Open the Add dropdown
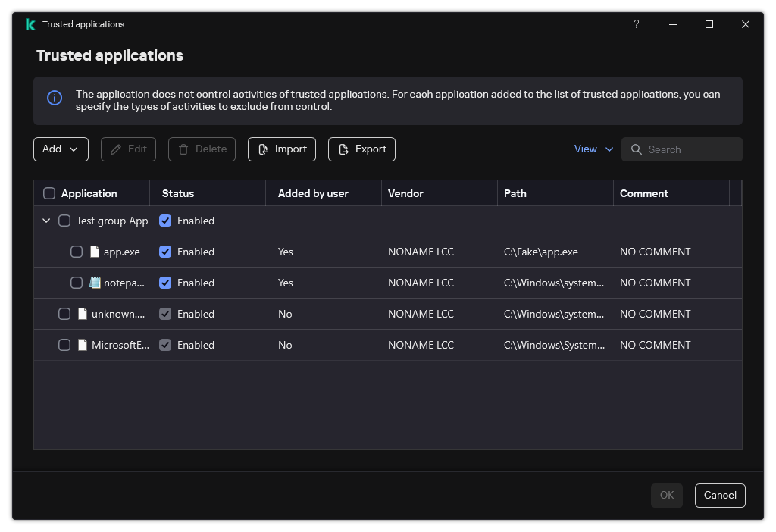 (61, 149)
